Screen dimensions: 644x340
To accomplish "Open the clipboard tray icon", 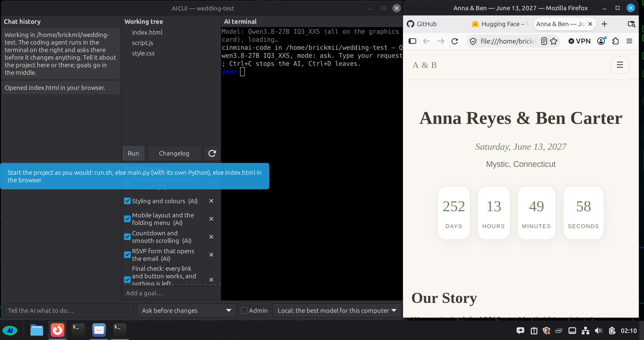I will tap(534, 331).
